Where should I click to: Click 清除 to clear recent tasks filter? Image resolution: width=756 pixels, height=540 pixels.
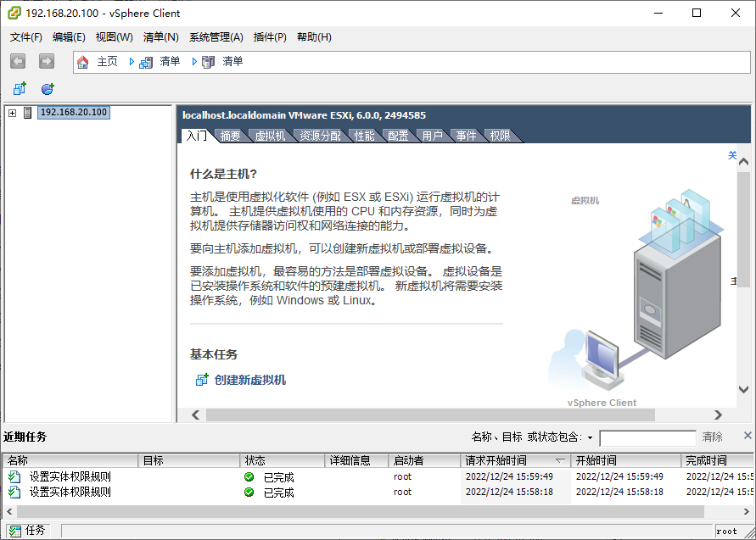pos(714,437)
